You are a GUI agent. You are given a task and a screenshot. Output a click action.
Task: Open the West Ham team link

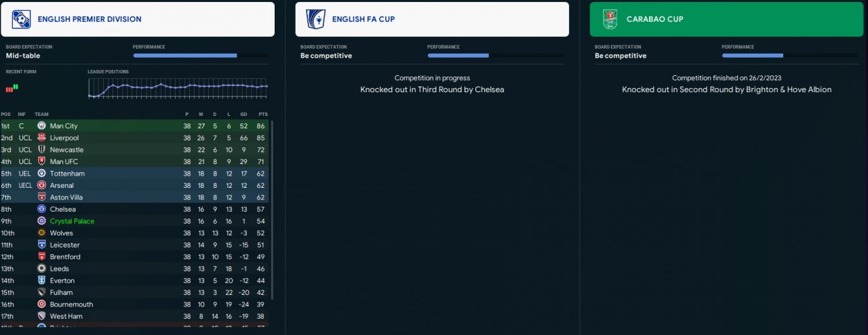click(67, 316)
